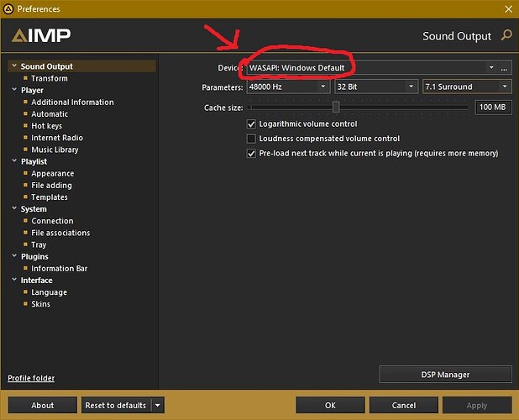Screen dimensions: 519x420
Task: Click the Cache size slider handle
Action: coord(336,107)
